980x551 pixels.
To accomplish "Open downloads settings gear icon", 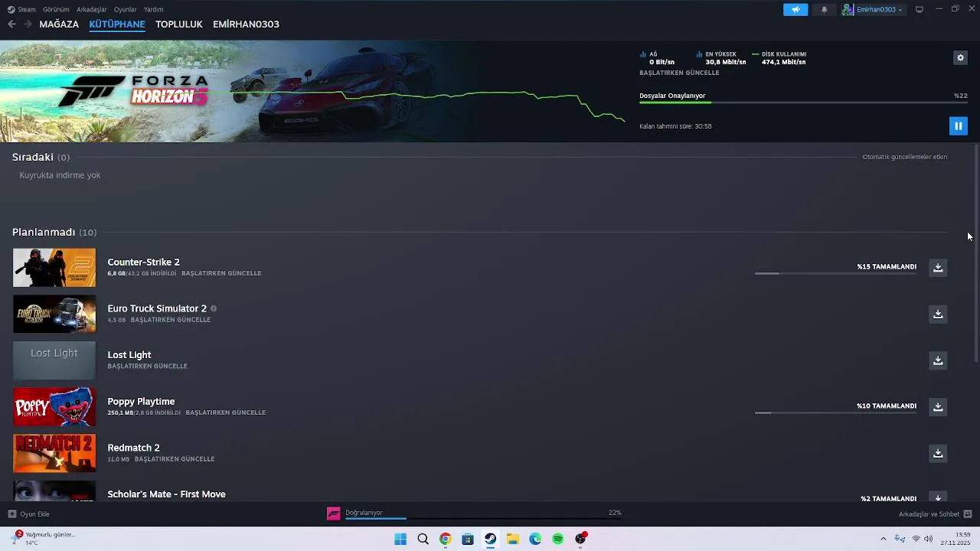I will tap(960, 57).
